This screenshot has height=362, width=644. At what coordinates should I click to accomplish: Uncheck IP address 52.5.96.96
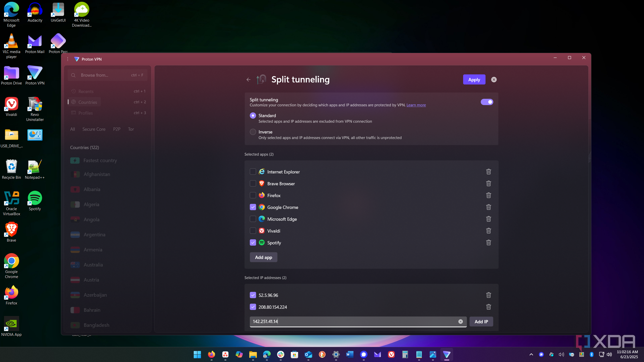253,295
